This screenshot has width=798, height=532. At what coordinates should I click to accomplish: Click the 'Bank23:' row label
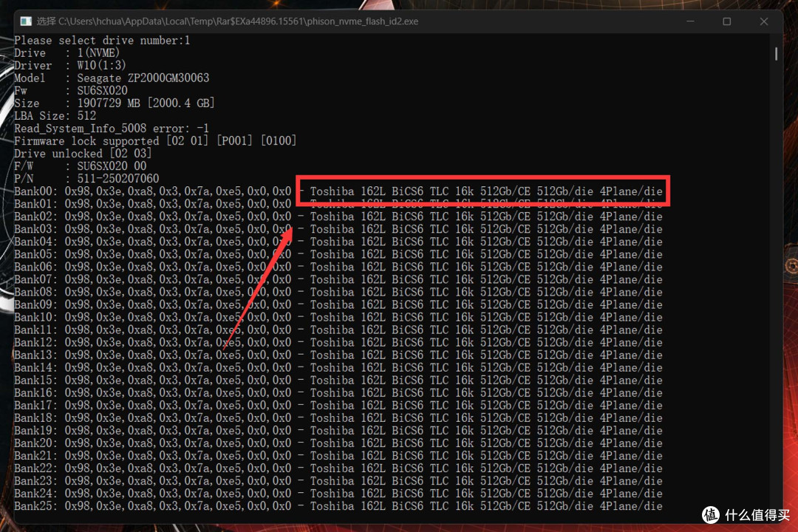(36, 481)
